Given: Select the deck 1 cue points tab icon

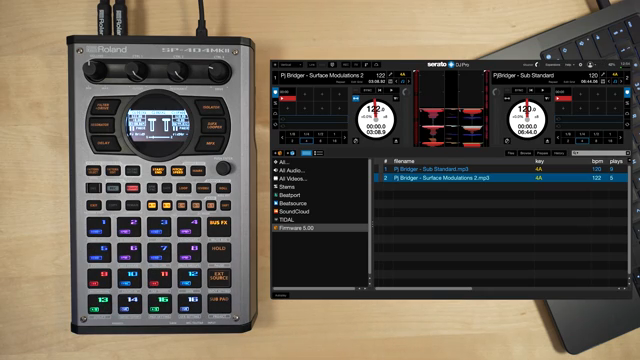Looking at the screenshot, I should click(276, 92).
